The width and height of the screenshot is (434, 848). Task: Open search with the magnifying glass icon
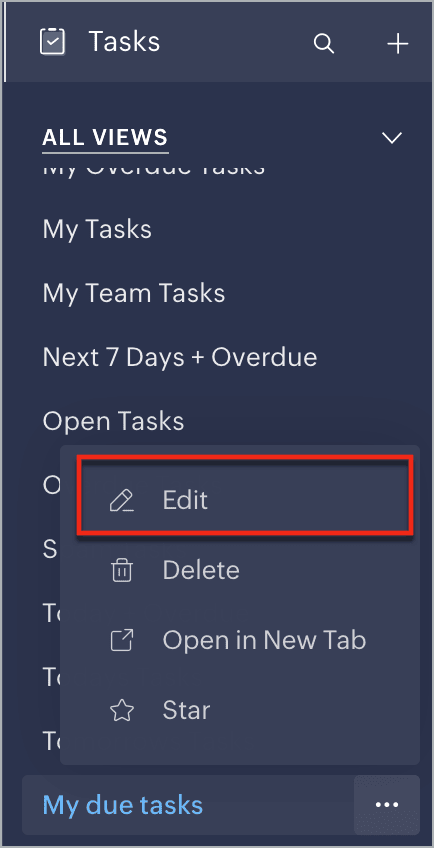tap(324, 43)
